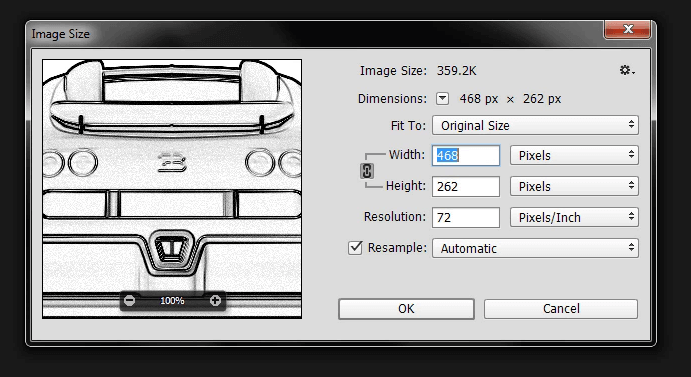Open the Width units Pixels dropdown

574,155
